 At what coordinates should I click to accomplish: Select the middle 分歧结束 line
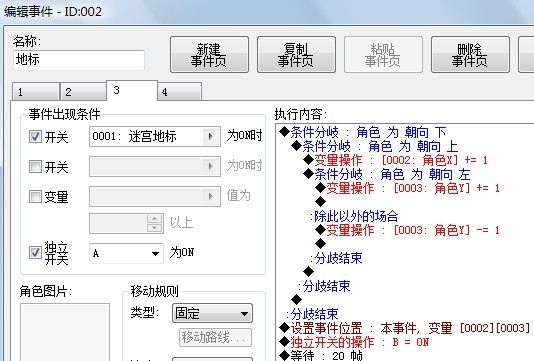[x=324, y=286]
